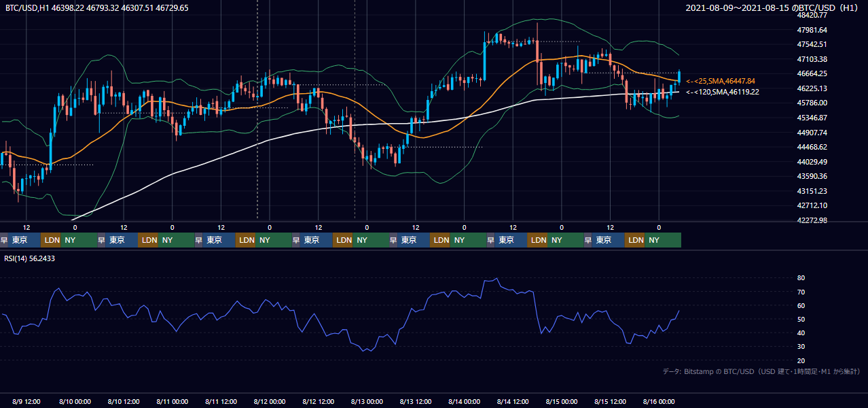Click the RSI 20 level label
The image size is (868, 408).
(x=801, y=360)
